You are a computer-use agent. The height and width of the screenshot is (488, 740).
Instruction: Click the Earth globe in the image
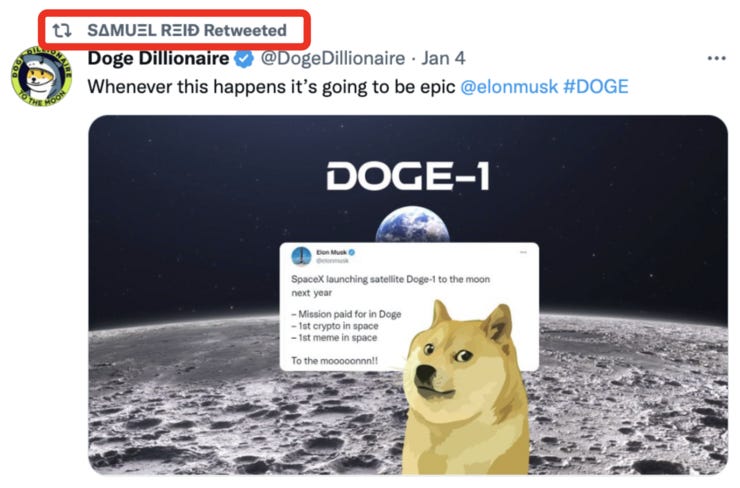[x=412, y=225]
